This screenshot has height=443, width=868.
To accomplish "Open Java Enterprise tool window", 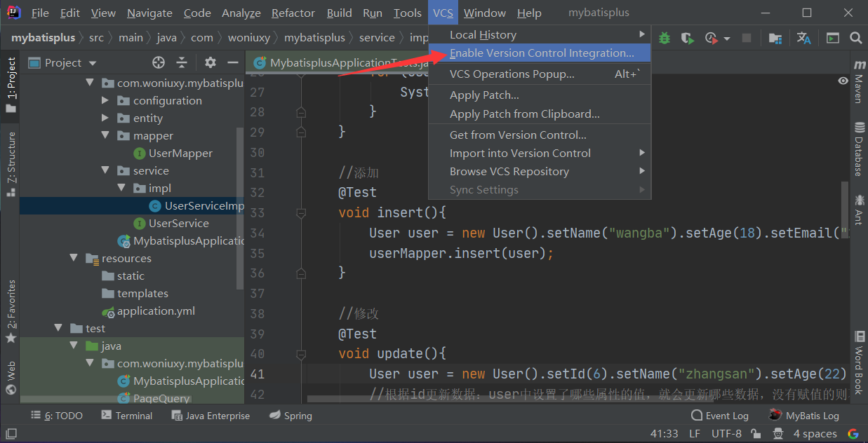I will pyautogui.click(x=211, y=416).
